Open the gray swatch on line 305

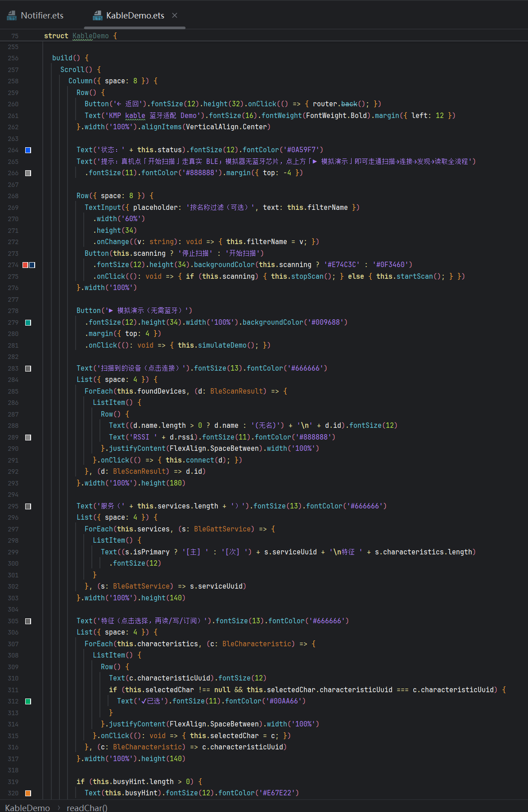[28, 621]
